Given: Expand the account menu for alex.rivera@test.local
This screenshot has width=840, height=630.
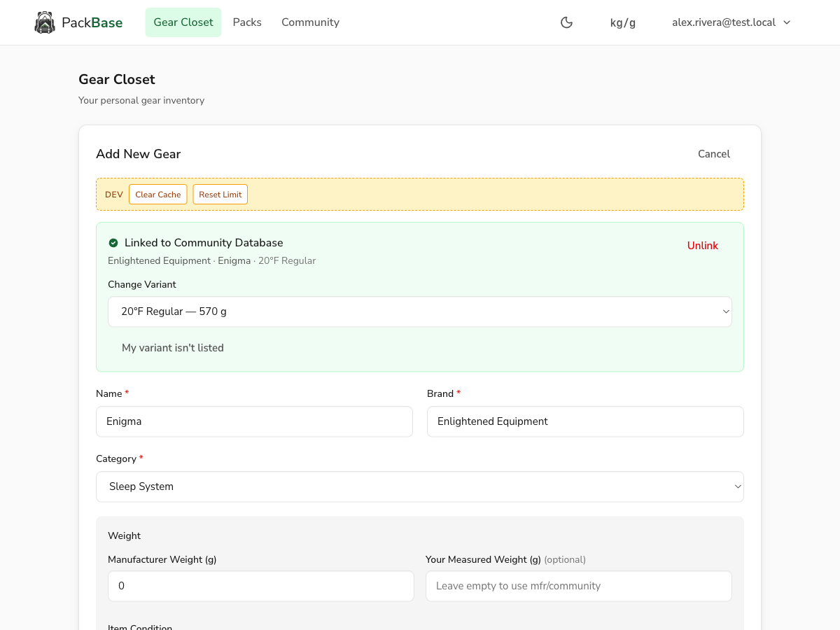Looking at the screenshot, I should click(x=730, y=22).
